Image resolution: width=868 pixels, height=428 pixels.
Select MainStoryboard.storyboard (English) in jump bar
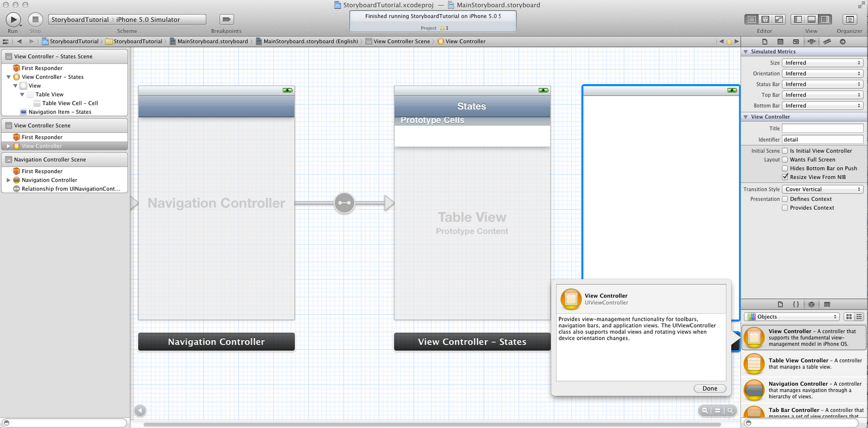(307, 41)
